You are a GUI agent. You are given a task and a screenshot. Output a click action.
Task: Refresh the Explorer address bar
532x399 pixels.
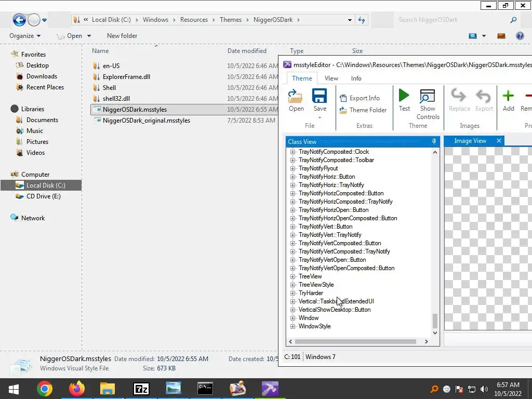(362, 20)
